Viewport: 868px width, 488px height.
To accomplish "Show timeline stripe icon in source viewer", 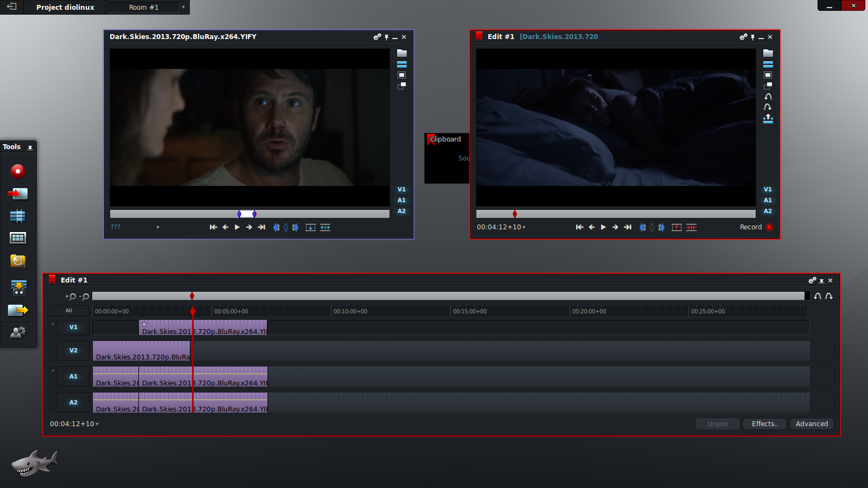I will pyautogui.click(x=402, y=65).
